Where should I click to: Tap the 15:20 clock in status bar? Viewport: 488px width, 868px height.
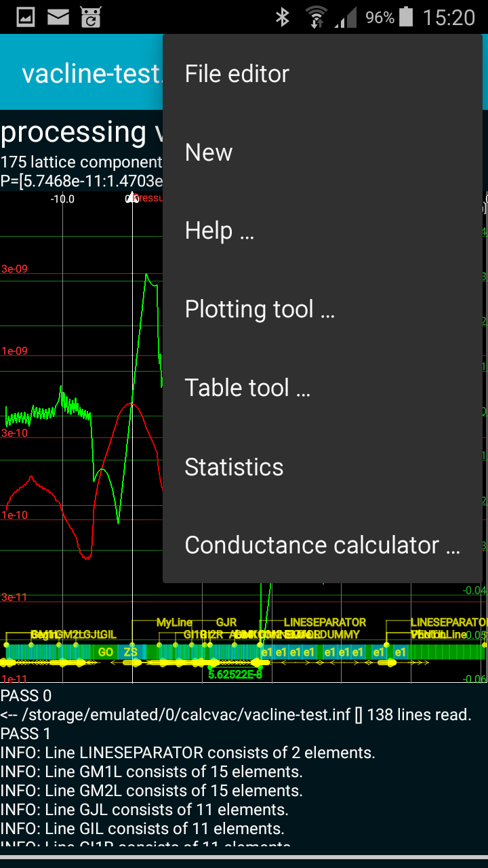pos(449,17)
